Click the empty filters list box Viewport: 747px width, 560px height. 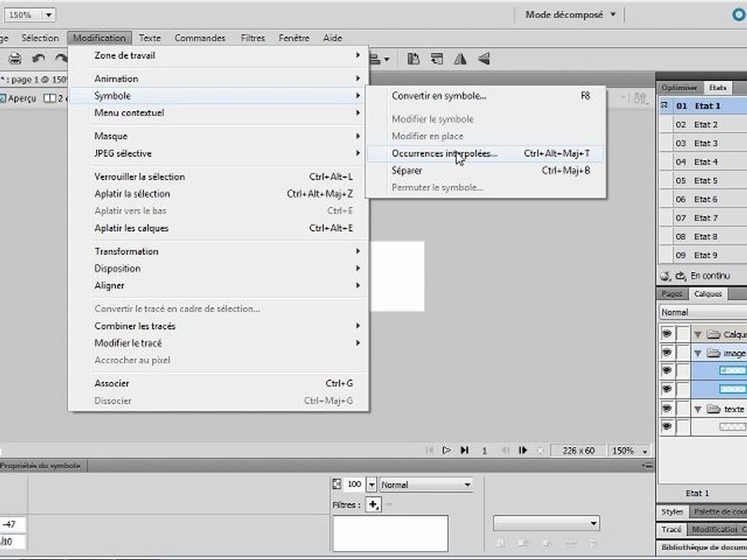(390, 534)
